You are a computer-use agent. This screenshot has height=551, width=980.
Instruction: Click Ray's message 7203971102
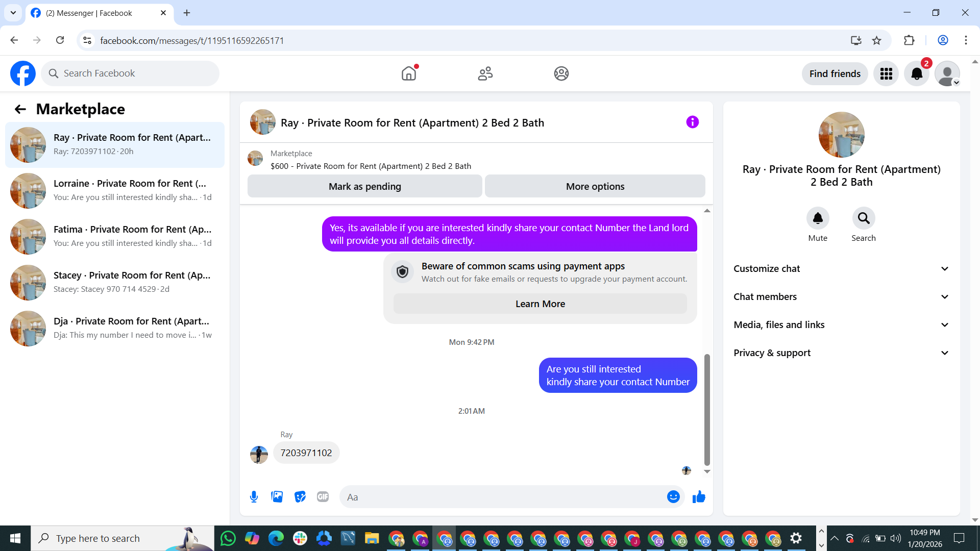click(306, 453)
